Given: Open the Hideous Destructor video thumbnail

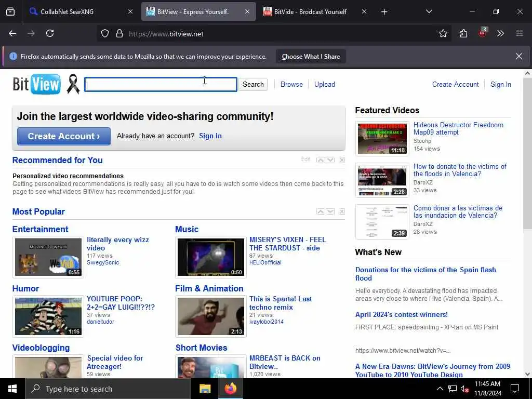Looking at the screenshot, I should (382, 138).
